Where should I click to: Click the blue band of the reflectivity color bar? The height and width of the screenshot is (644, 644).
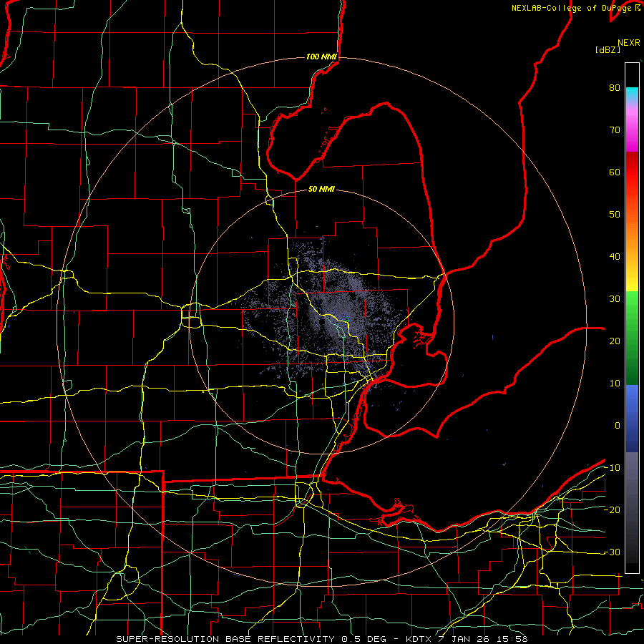click(x=632, y=419)
